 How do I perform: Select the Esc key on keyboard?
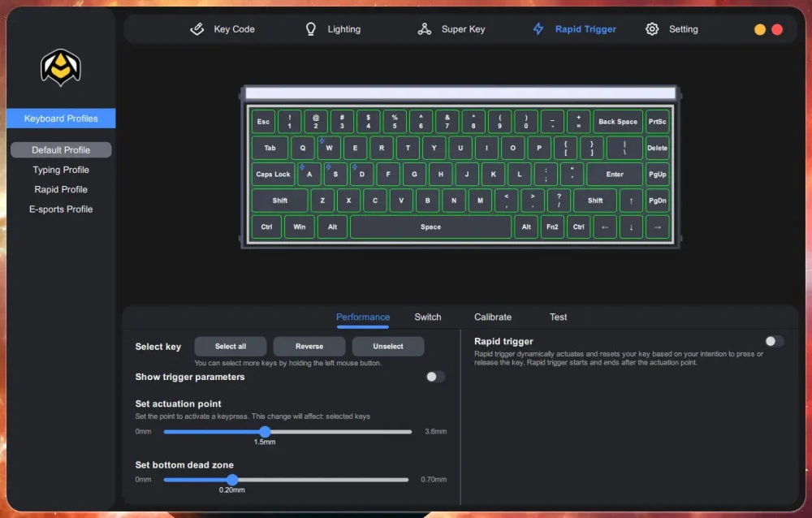pos(263,122)
